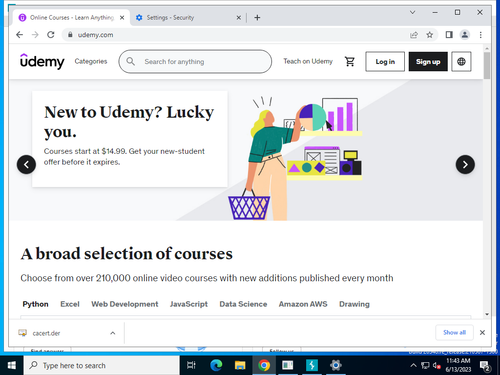Click the scrollbar down arrow
The width and height of the screenshot is (500, 375).
click(x=487, y=314)
